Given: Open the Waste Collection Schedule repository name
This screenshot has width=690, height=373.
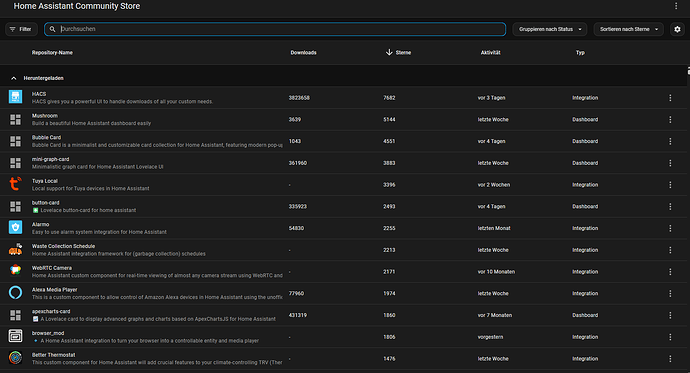Looking at the screenshot, I should click(x=63, y=246).
